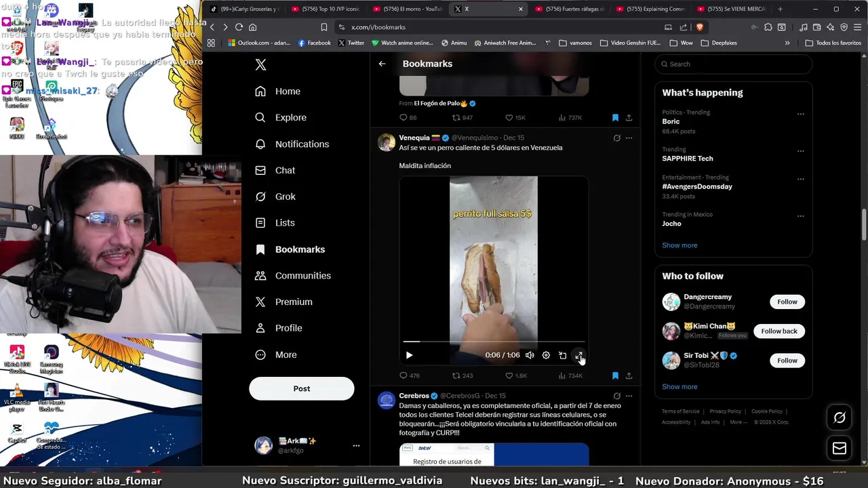Share the Venequia post
Screen dimensions: 868x488
(629, 375)
